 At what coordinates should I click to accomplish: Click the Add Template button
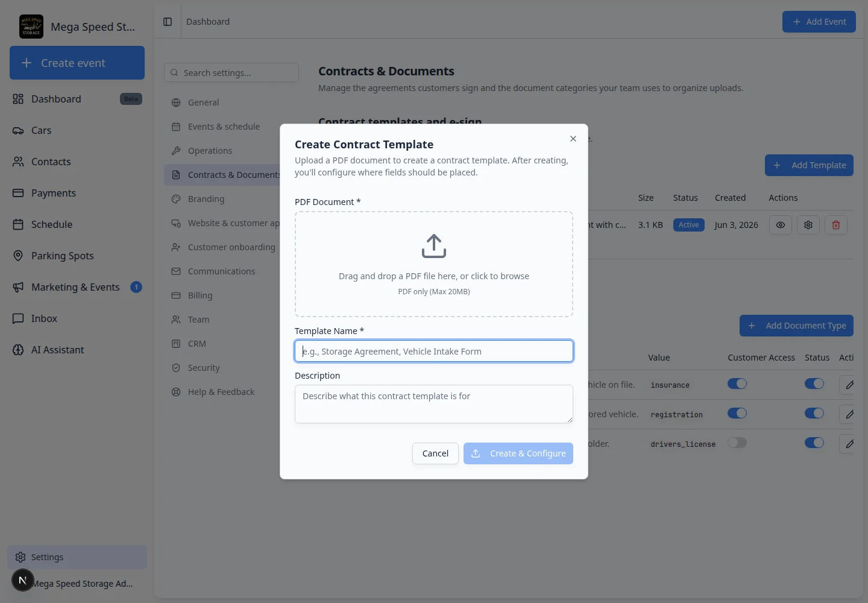[x=809, y=165]
